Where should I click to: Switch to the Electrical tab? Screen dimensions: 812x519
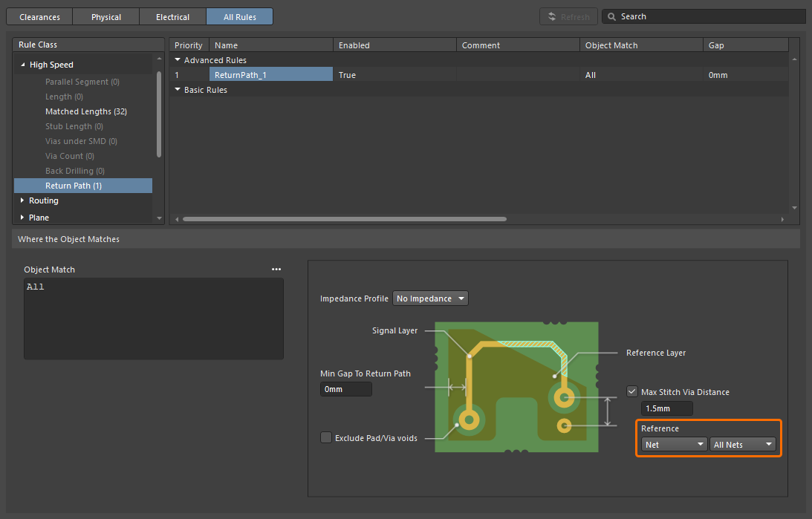tap(172, 16)
